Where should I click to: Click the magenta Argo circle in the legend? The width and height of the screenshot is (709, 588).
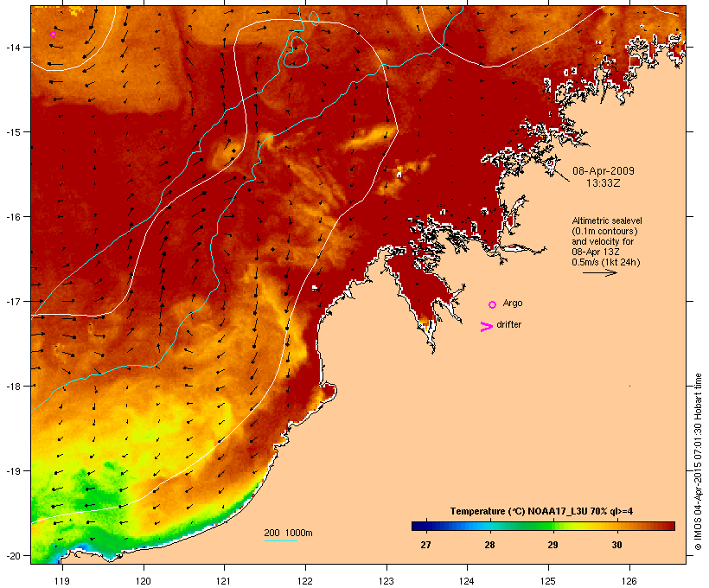tap(493, 305)
